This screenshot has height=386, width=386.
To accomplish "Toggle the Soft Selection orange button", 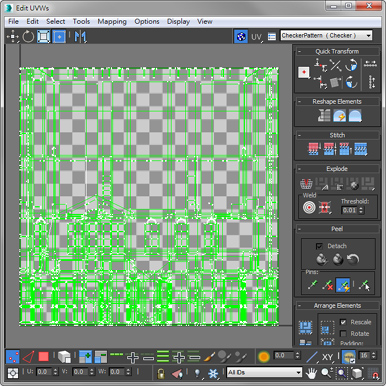I will [263, 357].
